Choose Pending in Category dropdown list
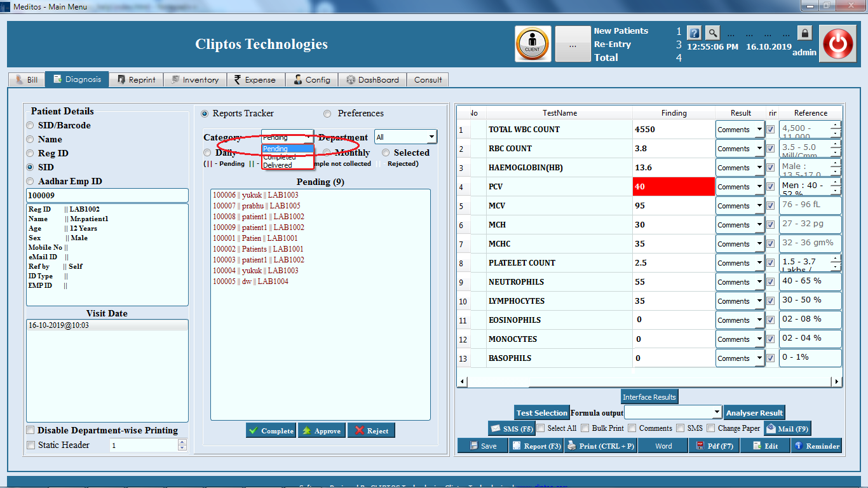 (288, 149)
